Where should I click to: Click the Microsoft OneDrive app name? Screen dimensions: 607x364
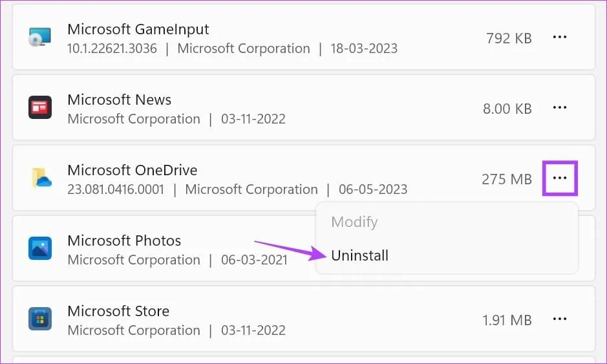[x=133, y=171]
